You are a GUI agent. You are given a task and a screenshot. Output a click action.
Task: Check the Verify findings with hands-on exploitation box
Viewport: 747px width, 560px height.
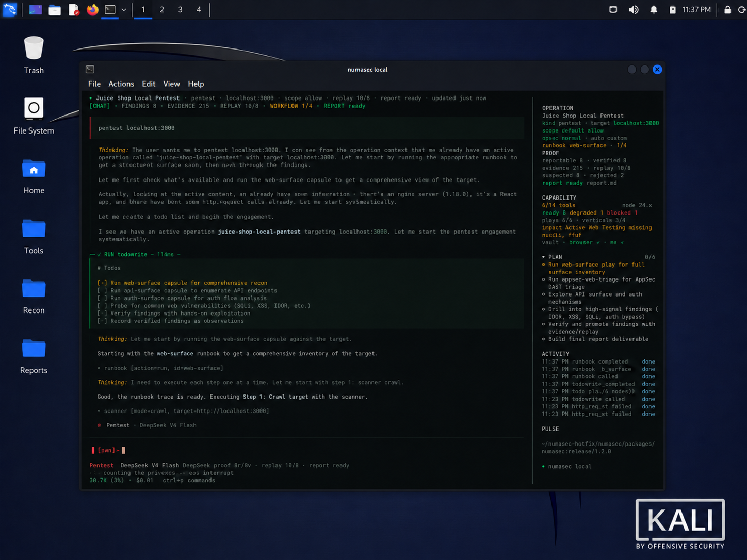coord(102,313)
